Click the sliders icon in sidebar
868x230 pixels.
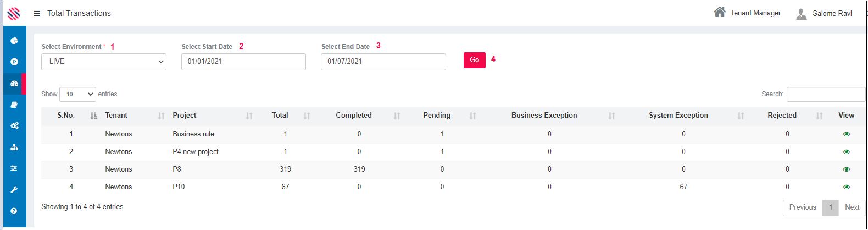click(14, 168)
